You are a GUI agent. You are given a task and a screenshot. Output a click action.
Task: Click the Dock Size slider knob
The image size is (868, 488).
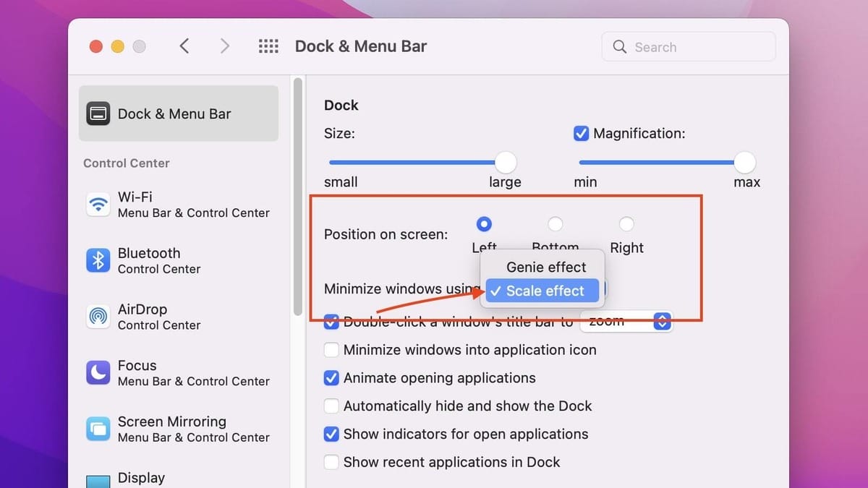[506, 163]
